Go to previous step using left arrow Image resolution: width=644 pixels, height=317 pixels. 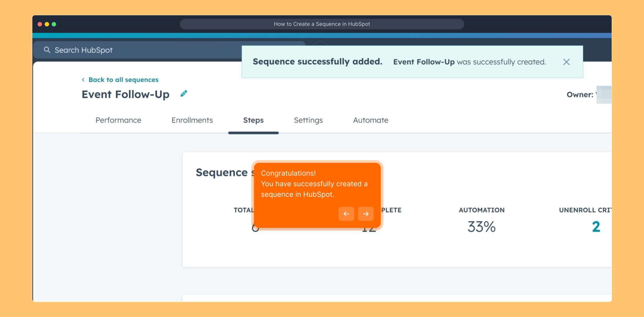tap(346, 214)
